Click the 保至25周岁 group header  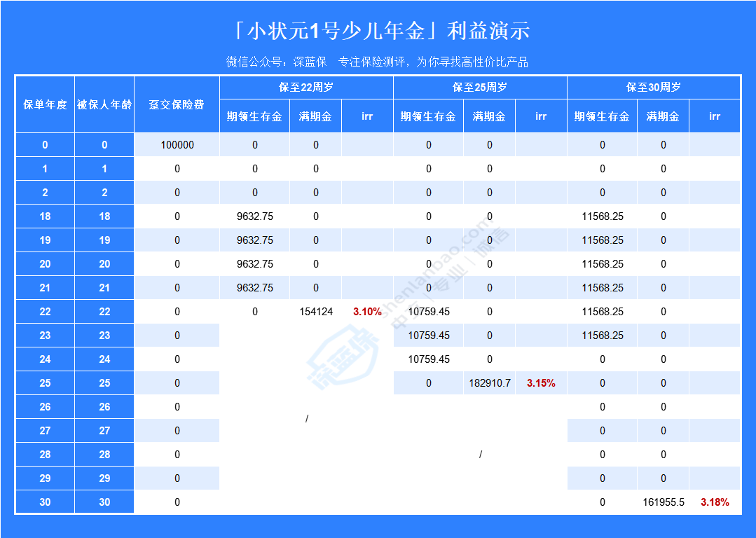click(480, 88)
